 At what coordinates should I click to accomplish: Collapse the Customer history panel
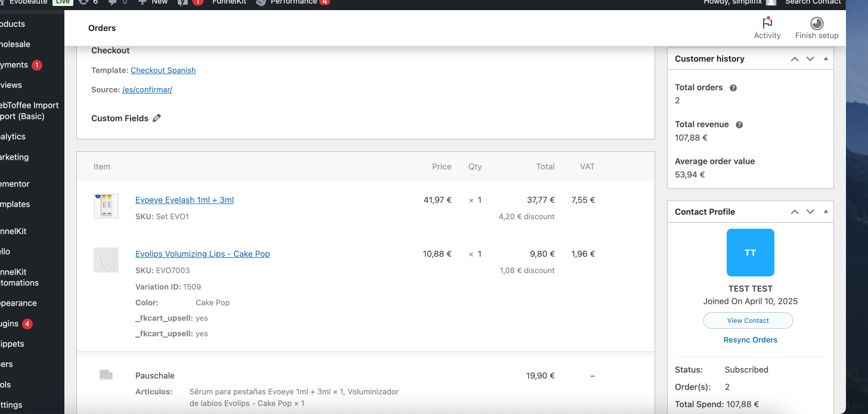click(x=826, y=59)
